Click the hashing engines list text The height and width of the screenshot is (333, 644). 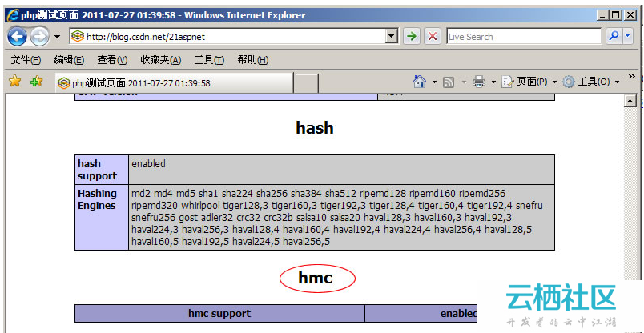click(x=337, y=217)
